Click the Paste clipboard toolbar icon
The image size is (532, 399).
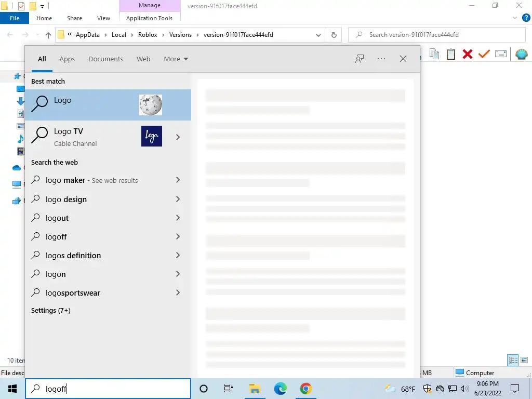tap(451, 54)
